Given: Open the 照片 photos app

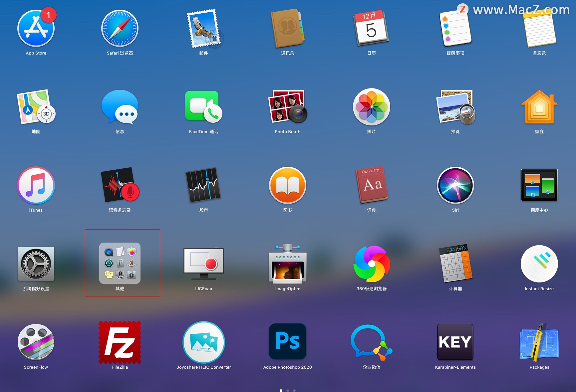Looking at the screenshot, I should (x=372, y=107).
